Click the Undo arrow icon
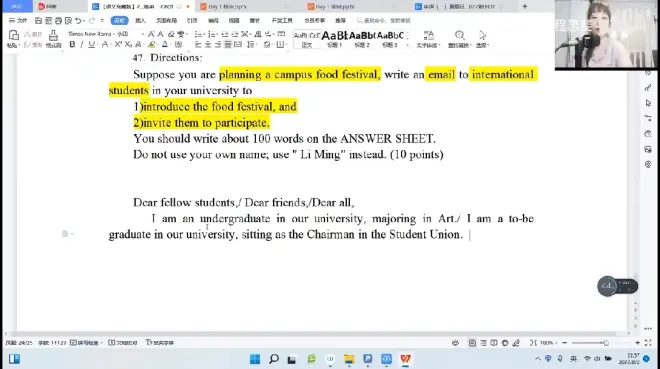Viewport: 660px width, 369px height. [x=78, y=21]
